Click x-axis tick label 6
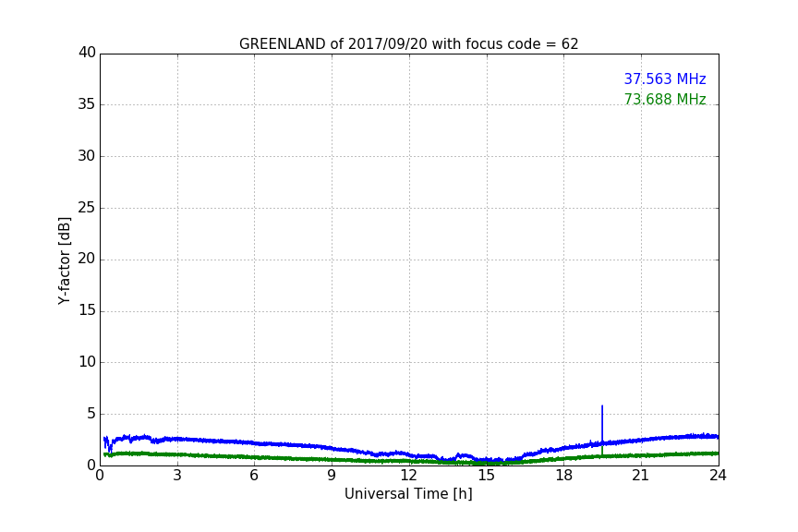The height and width of the screenshot is (532, 798). click(x=254, y=476)
